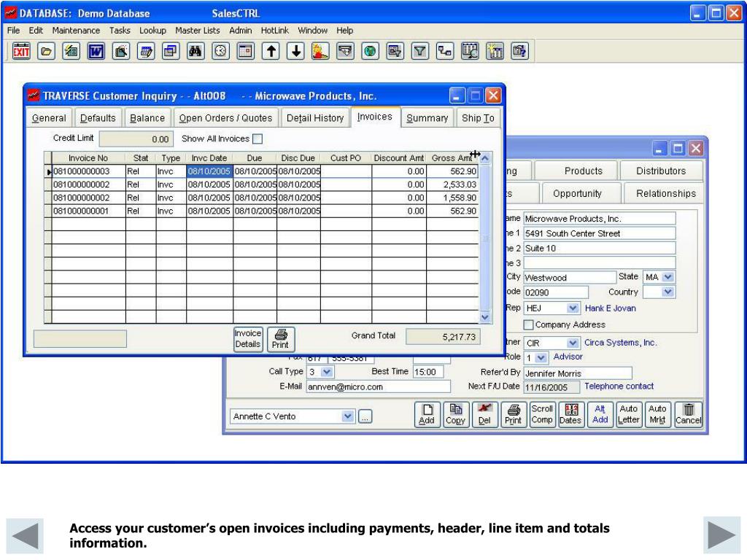747x560 pixels.
Task: Go to the next slide arrow
Action: (721, 534)
